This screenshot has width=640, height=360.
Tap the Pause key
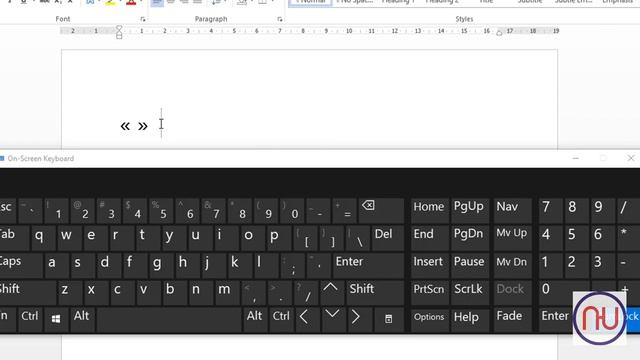pos(469,265)
